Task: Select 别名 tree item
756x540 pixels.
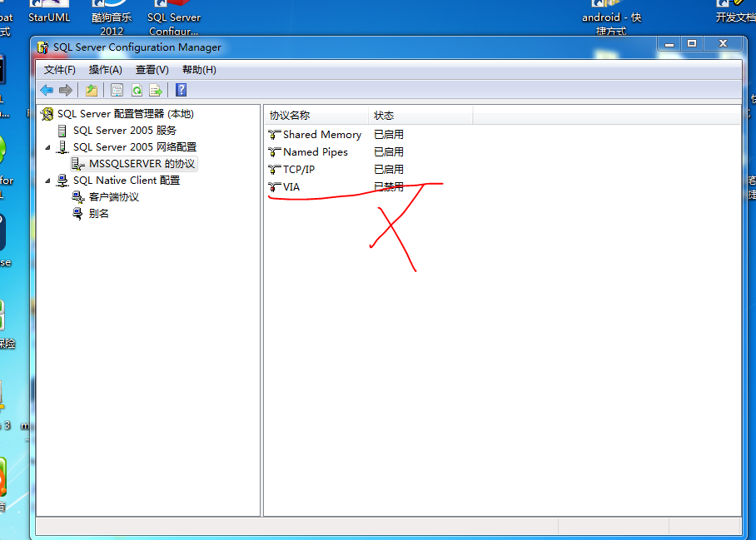Action: pyautogui.click(x=98, y=213)
